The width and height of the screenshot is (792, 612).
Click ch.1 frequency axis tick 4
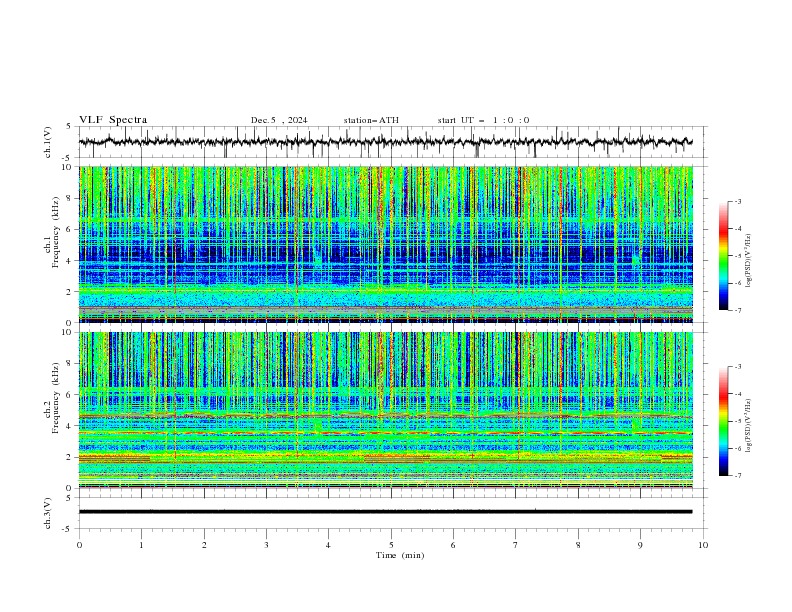coord(70,261)
